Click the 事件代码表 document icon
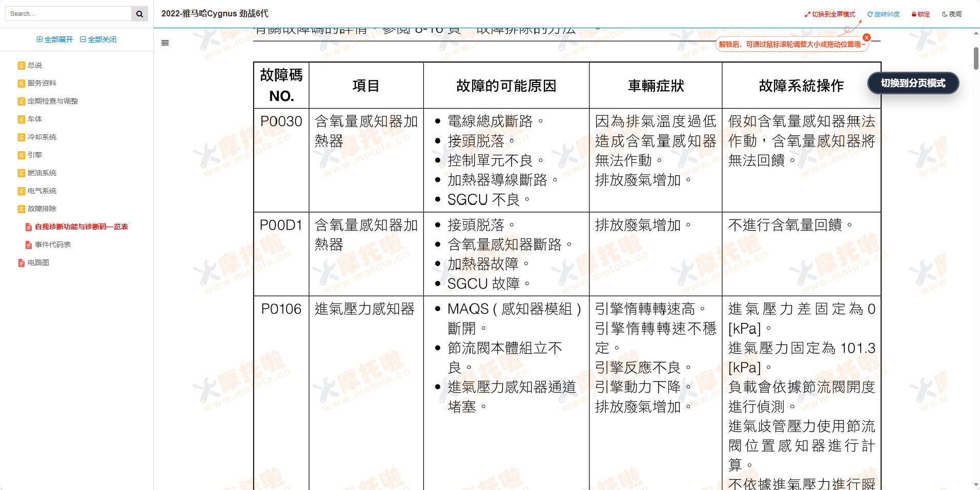This screenshot has width=980, height=490. click(29, 245)
